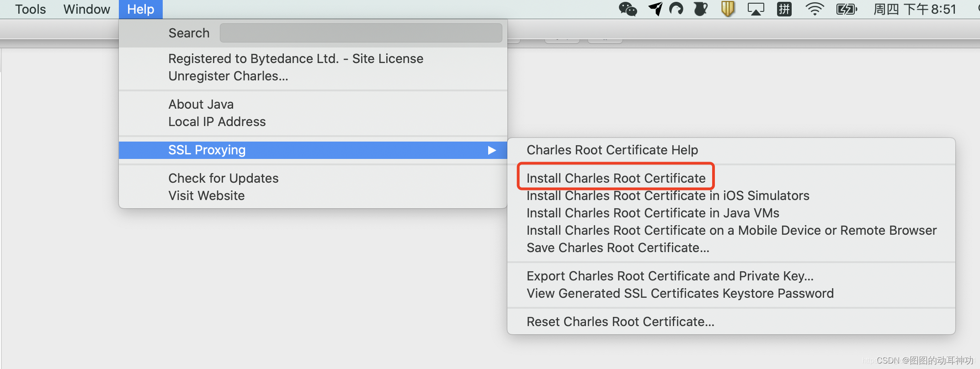Open the SSL Proxying submenu

point(313,150)
